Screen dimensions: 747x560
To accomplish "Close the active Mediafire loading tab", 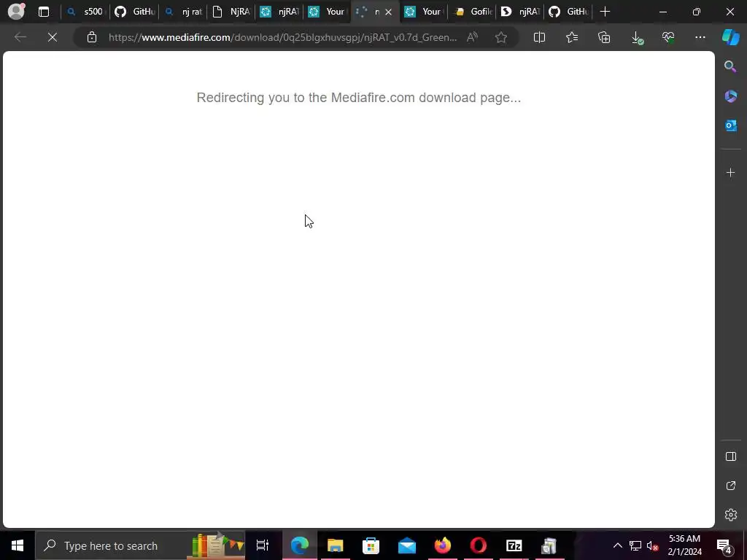I will [x=388, y=12].
